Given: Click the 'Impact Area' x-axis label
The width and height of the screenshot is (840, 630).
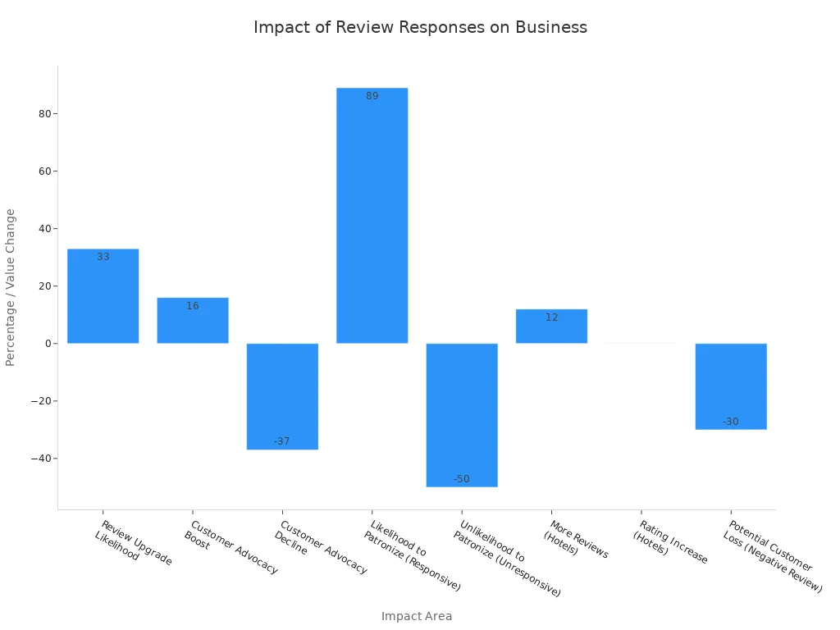Looking at the screenshot, I should coord(416,616).
